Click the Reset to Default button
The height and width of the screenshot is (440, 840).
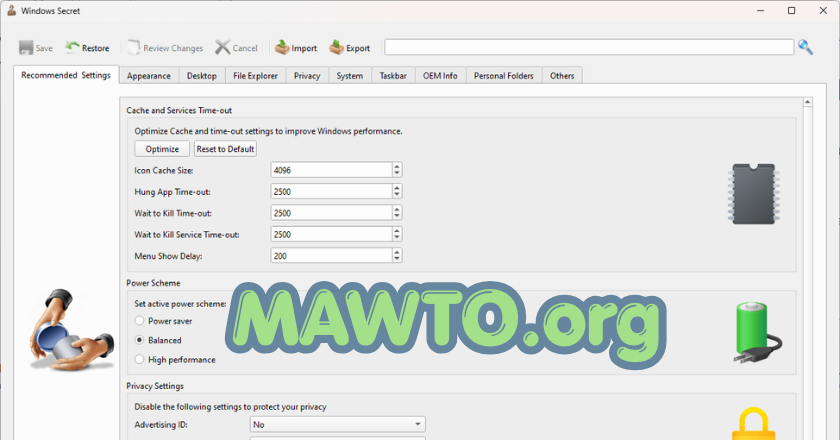[225, 148]
